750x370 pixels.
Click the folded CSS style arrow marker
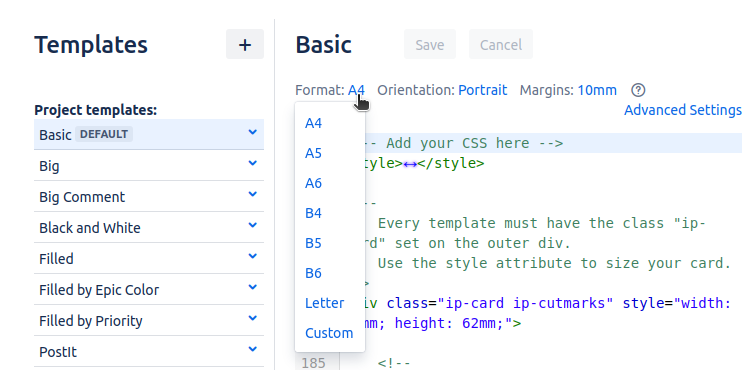[x=410, y=164]
